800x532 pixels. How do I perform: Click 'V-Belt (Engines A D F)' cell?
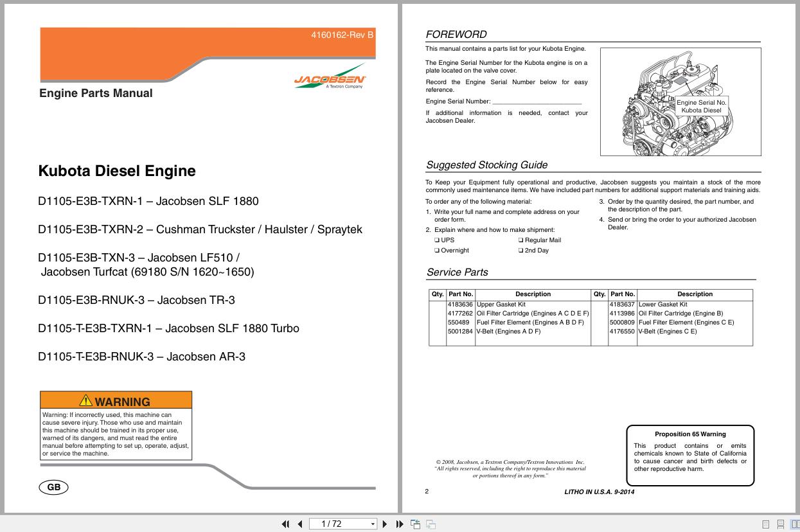(x=509, y=332)
